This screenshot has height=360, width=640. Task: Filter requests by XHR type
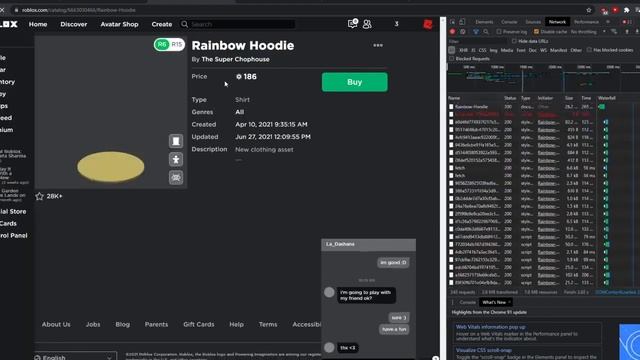[x=463, y=50]
